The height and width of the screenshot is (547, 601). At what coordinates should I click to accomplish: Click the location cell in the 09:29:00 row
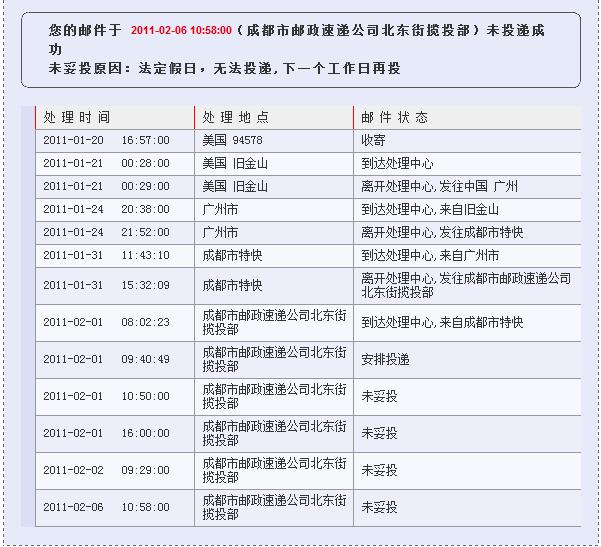click(274, 470)
